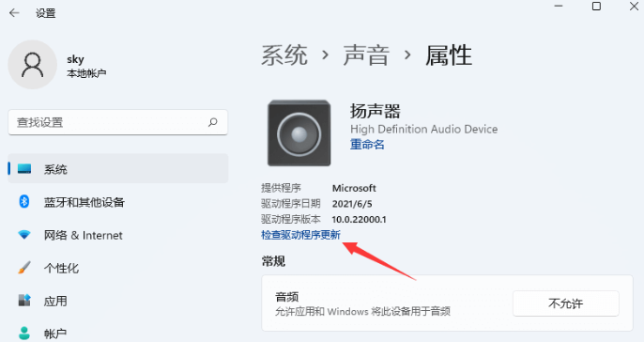
Task: Click the 检查驱动程序更新 driver update link
Action: click(x=300, y=235)
